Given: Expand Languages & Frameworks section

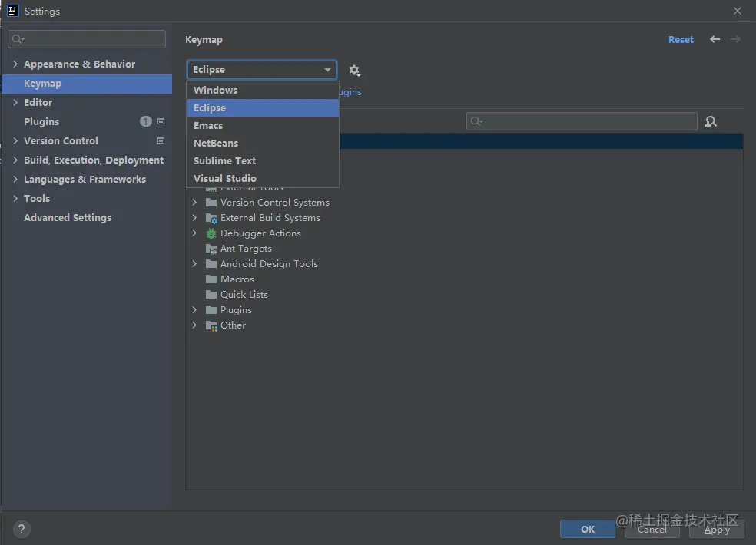Looking at the screenshot, I should (15, 180).
